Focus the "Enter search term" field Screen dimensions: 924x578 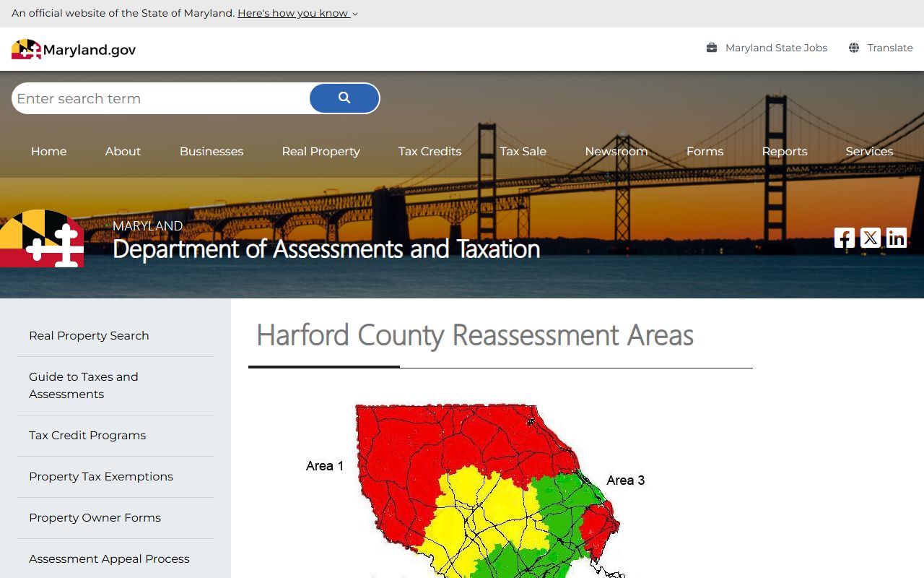point(160,98)
